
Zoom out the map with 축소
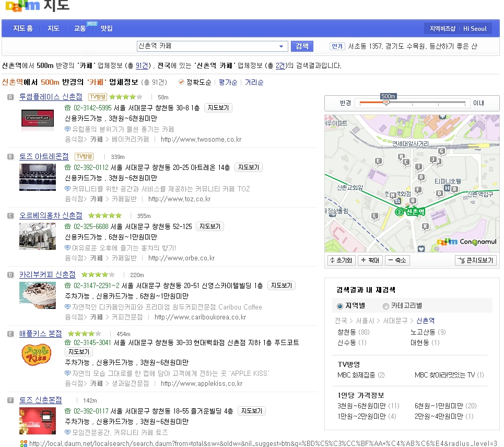point(397,260)
